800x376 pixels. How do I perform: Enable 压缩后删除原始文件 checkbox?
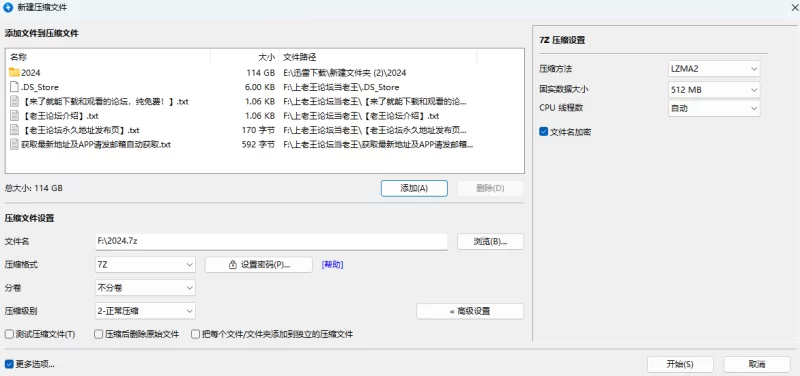point(99,335)
